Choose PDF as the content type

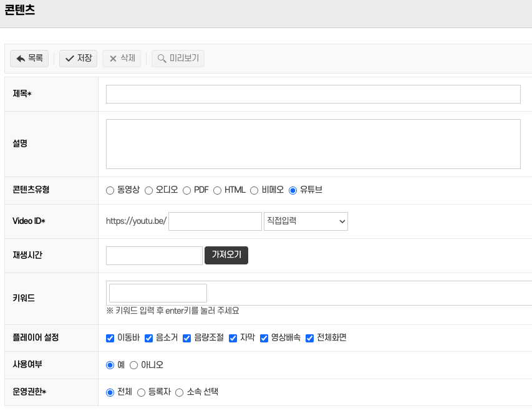click(x=186, y=190)
